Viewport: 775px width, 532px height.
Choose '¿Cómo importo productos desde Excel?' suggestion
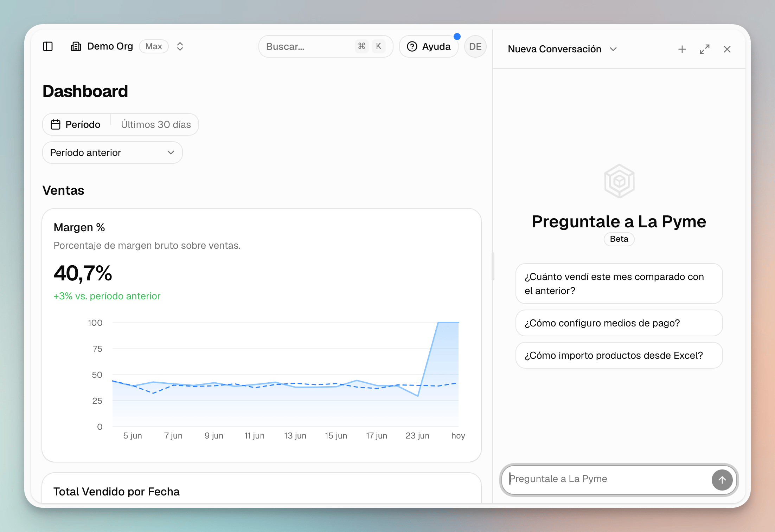619,355
